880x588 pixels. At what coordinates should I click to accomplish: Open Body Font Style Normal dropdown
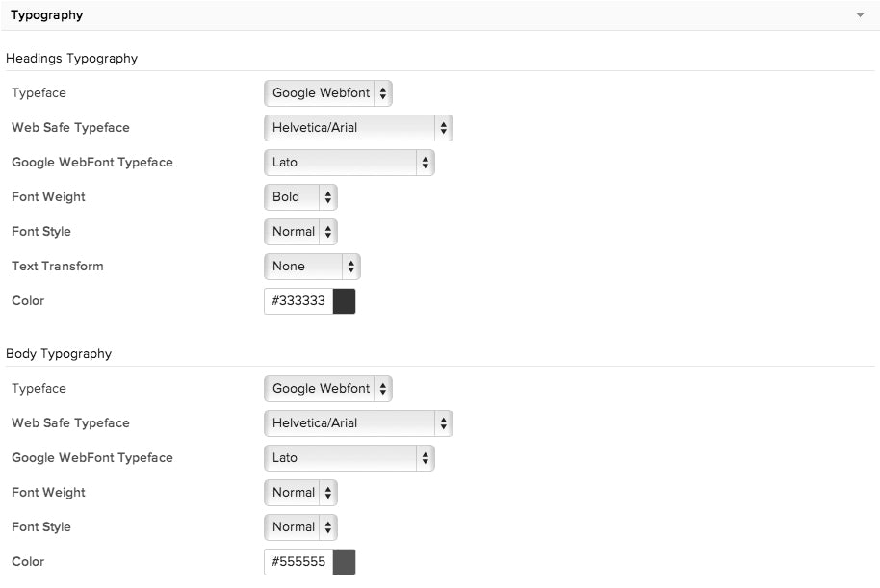[x=300, y=527]
